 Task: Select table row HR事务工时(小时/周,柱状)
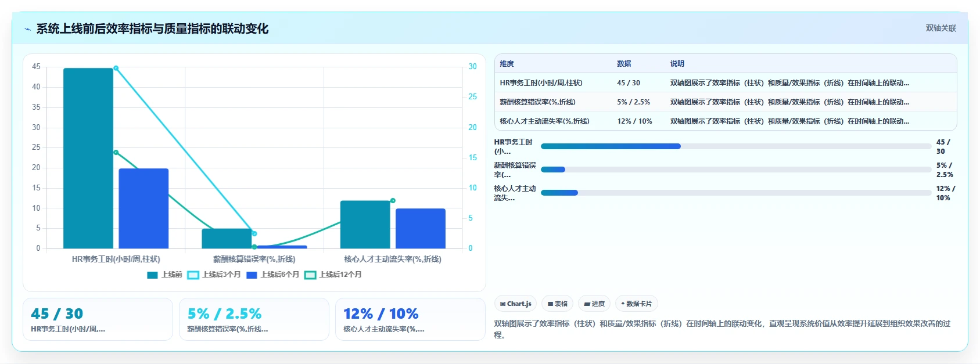tap(726, 83)
